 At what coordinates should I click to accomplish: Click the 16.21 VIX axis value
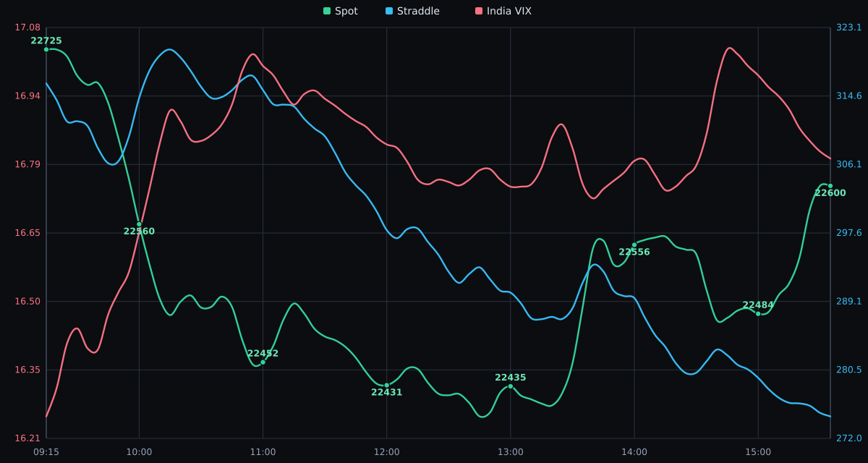click(x=27, y=438)
